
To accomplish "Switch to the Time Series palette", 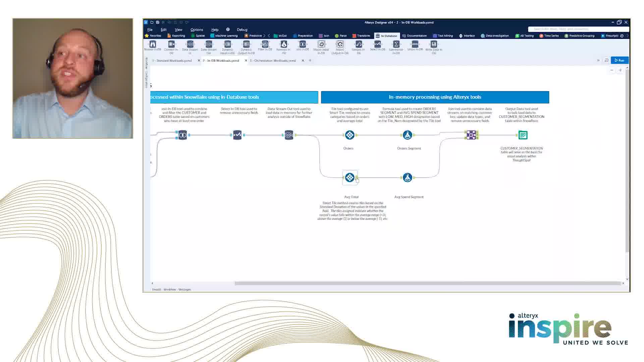I will point(549,36).
